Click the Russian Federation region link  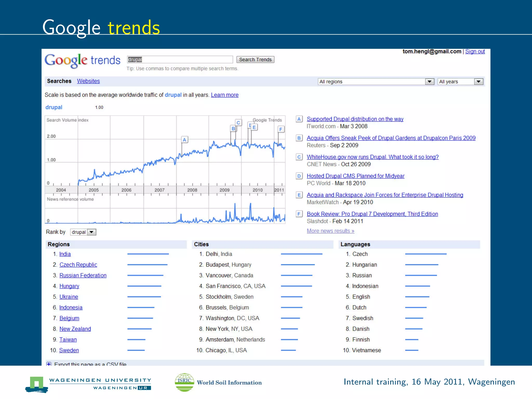pos(83,275)
